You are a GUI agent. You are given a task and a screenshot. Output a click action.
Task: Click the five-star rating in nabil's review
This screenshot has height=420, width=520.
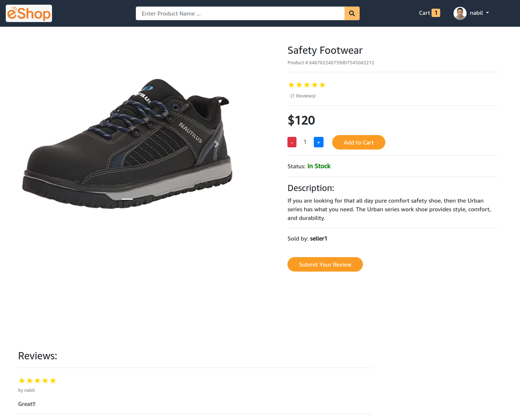pos(37,381)
